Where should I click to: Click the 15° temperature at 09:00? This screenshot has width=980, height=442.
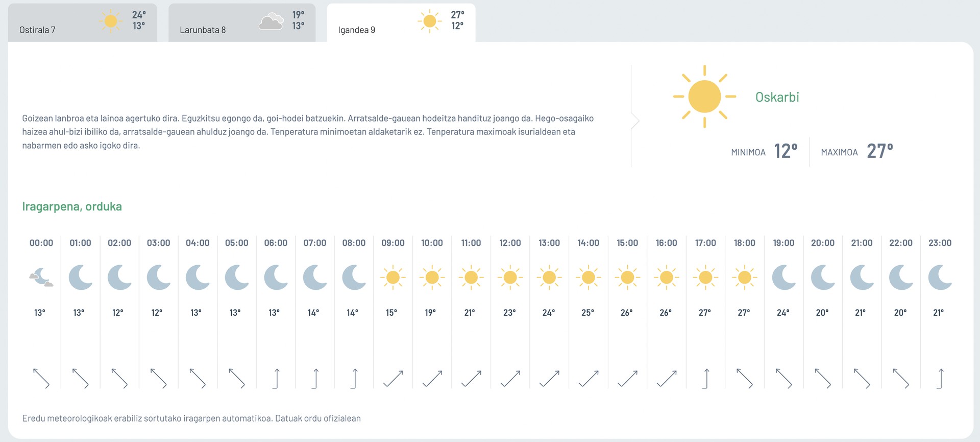point(391,313)
